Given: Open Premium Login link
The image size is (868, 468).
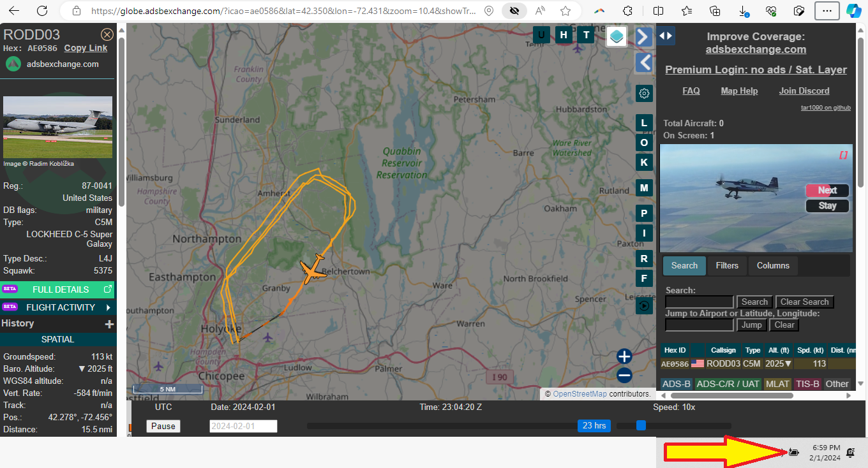Looking at the screenshot, I should [756, 70].
